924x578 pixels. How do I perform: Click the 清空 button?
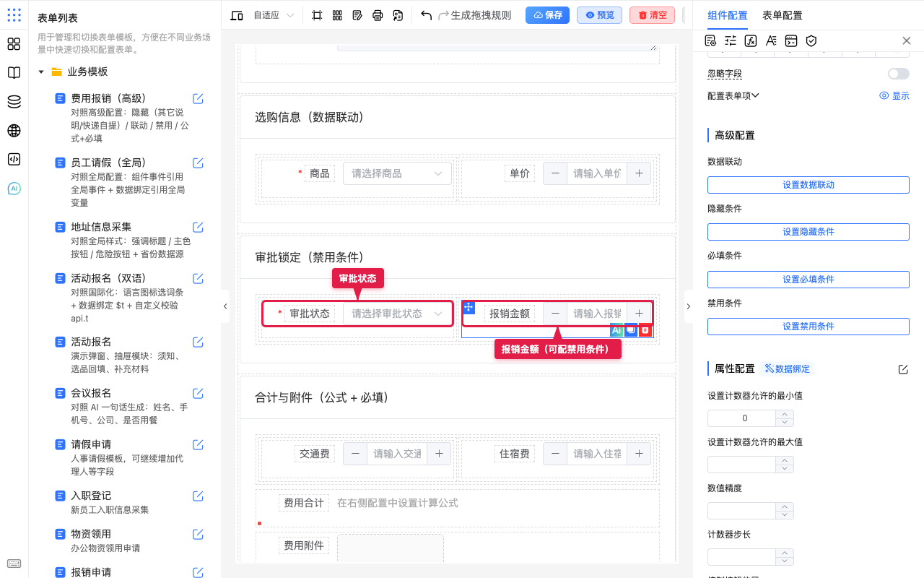click(x=652, y=15)
